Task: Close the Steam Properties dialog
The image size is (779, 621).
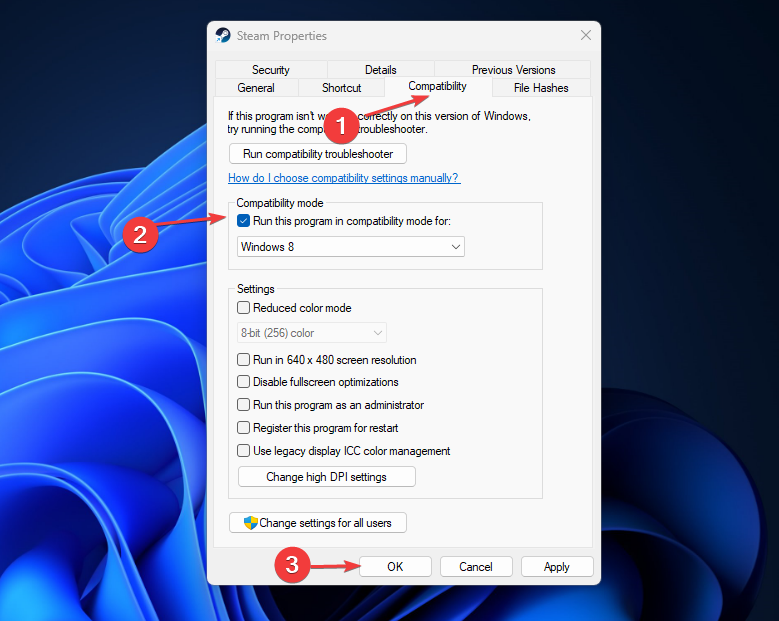Action: [x=586, y=35]
